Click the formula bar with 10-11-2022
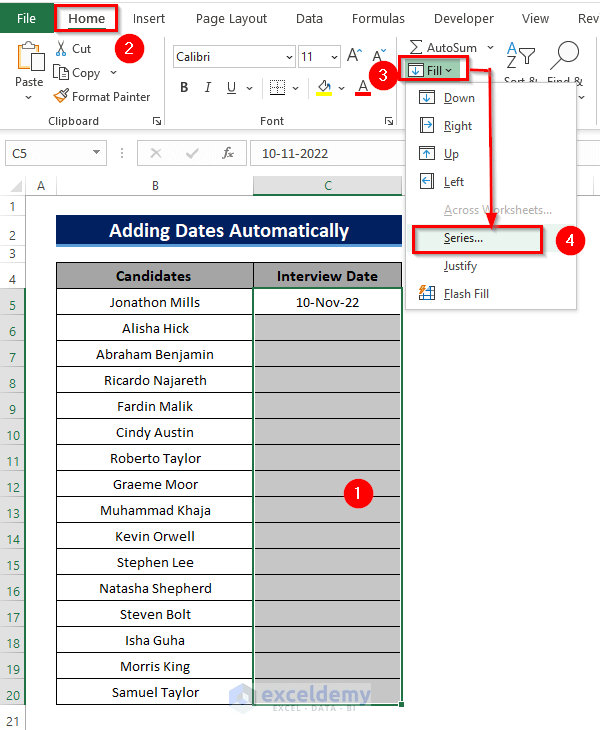The width and height of the screenshot is (600, 730). (328, 153)
